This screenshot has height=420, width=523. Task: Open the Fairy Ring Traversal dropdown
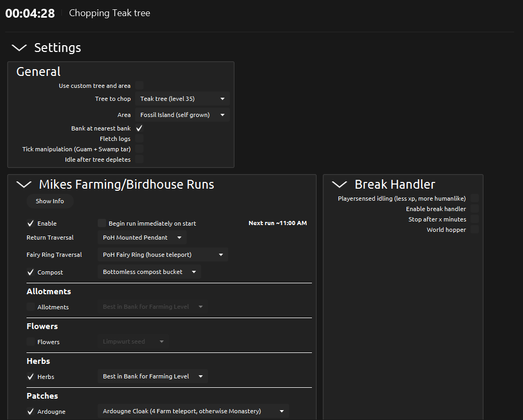point(163,255)
